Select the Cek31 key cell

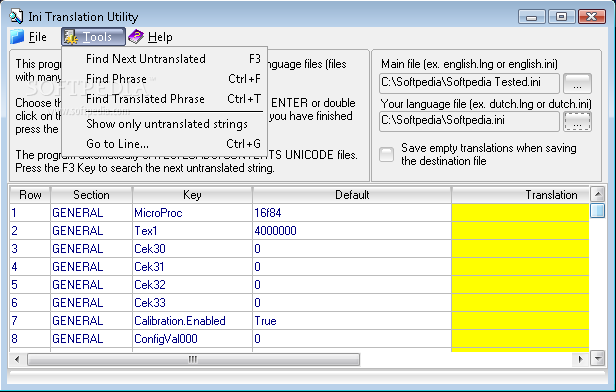click(x=192, y=267)
